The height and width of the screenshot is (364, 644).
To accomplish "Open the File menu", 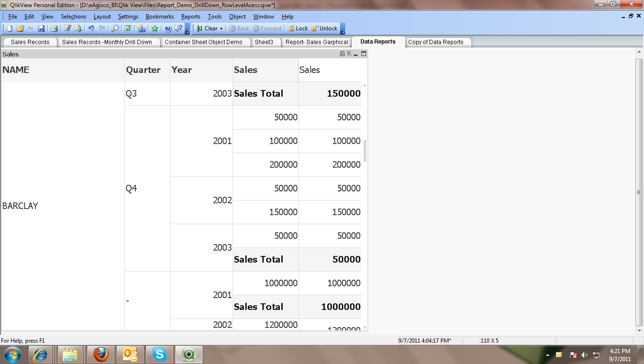I will (x=13, y=17).
